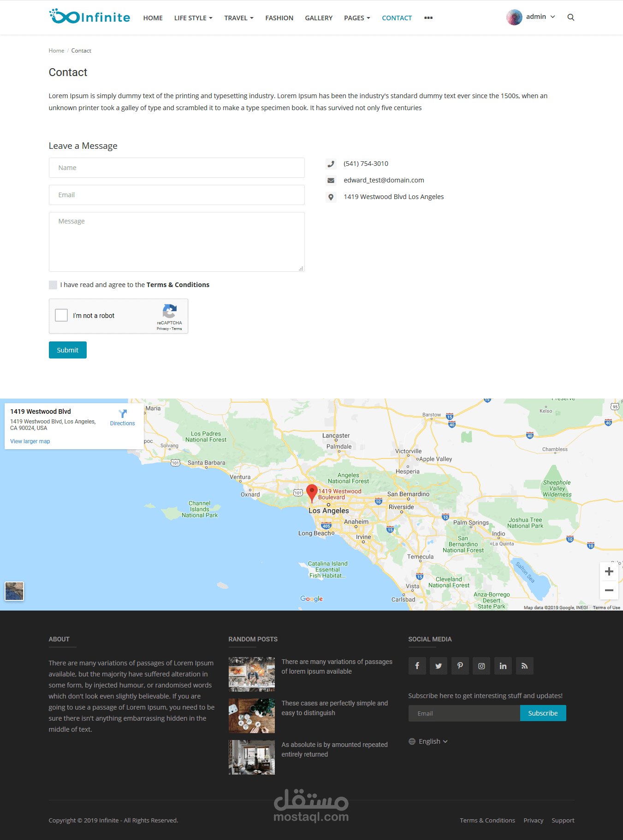623x840 pixels.
Task: Focus the Email field in the contact form
Action: (x=177, y=195)
